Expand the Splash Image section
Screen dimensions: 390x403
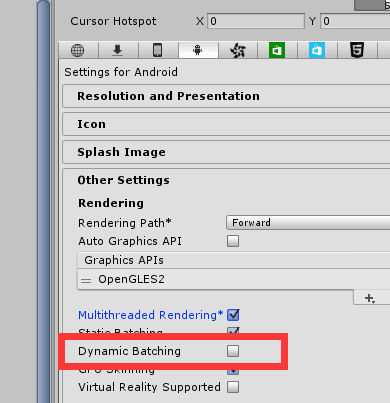coord(226,152)
